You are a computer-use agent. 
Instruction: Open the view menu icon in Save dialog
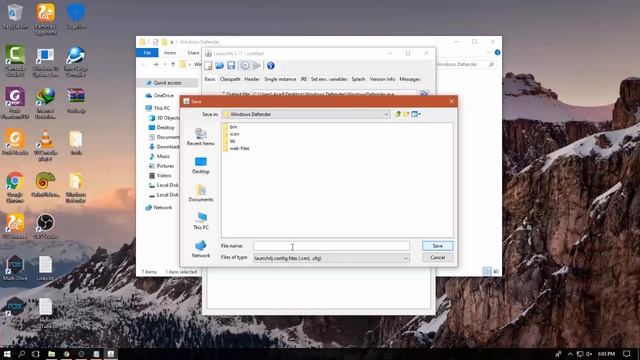pyautogui.click(x=416, y=114)
